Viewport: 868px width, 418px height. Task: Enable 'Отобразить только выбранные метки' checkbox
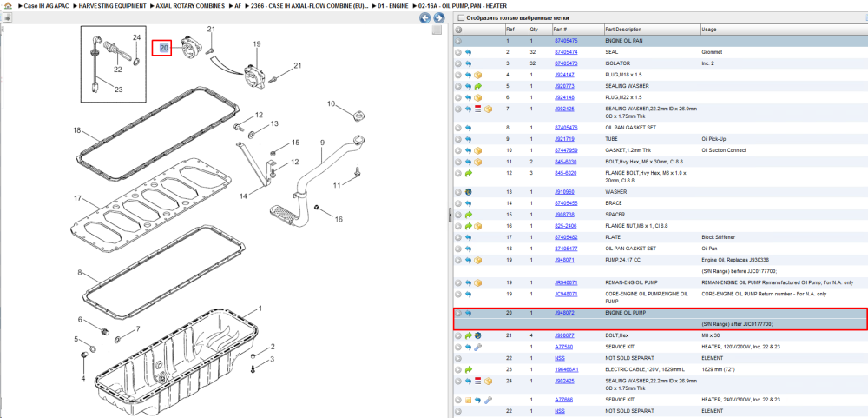(x=459, y=17)
